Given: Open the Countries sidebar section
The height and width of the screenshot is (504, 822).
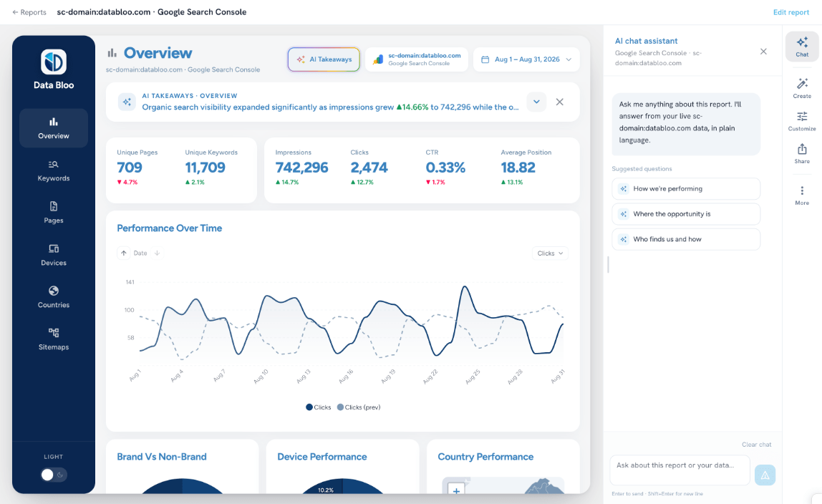Looking at the screenshot, I should (54, 297).
